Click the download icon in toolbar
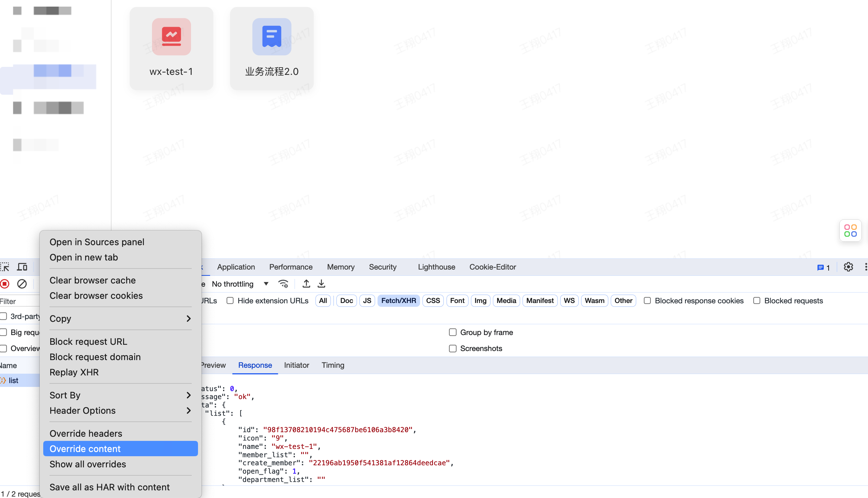This screenshot has width=868, height=498. (x=321, y=283)
